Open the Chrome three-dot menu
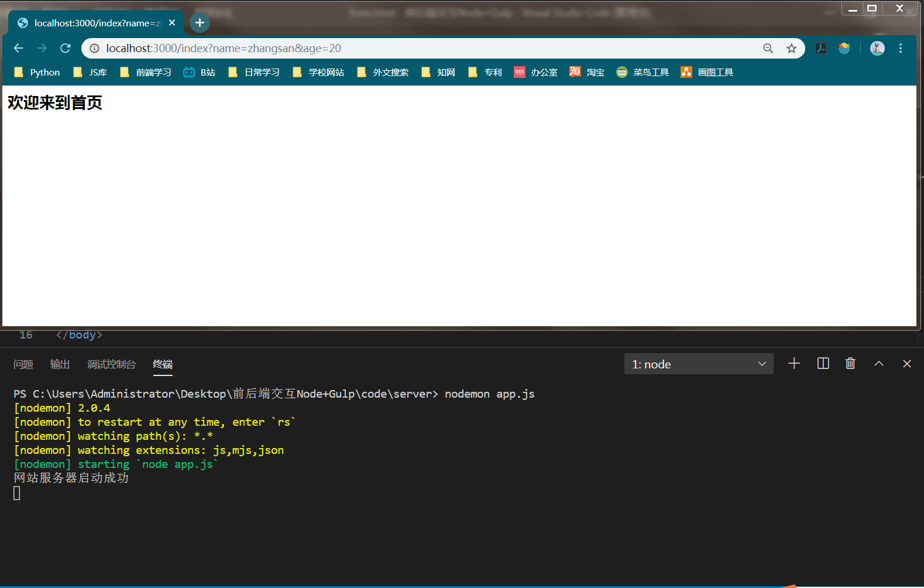Screen dimensions: 924x588 [901, 49]
